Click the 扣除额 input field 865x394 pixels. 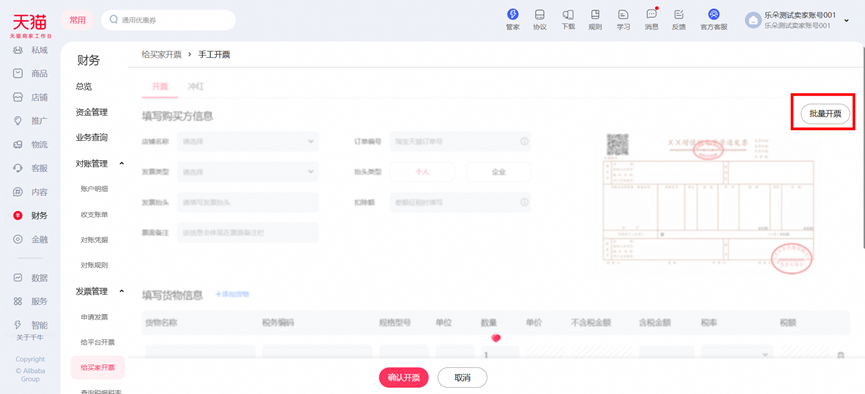(x=460, y=203)
